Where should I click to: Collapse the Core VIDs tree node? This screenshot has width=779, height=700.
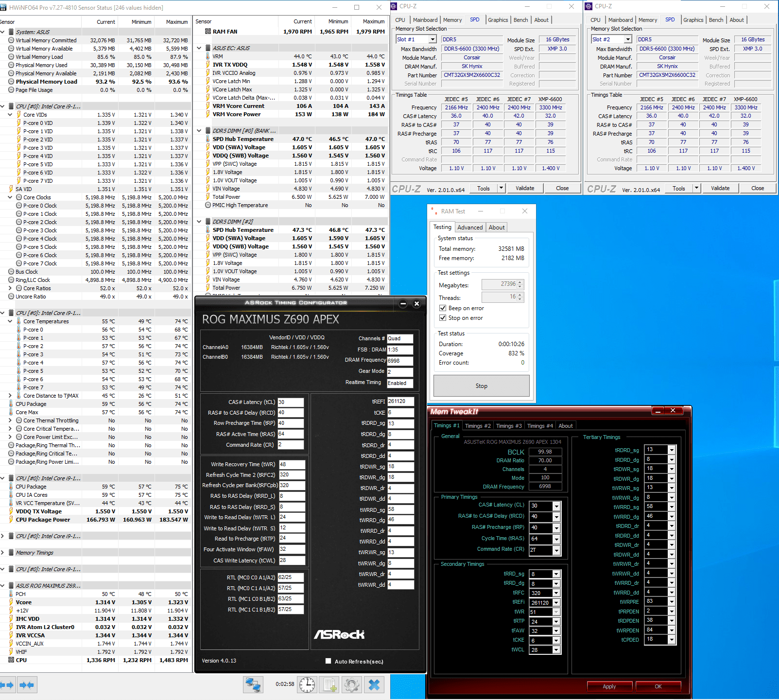point(10,115)
